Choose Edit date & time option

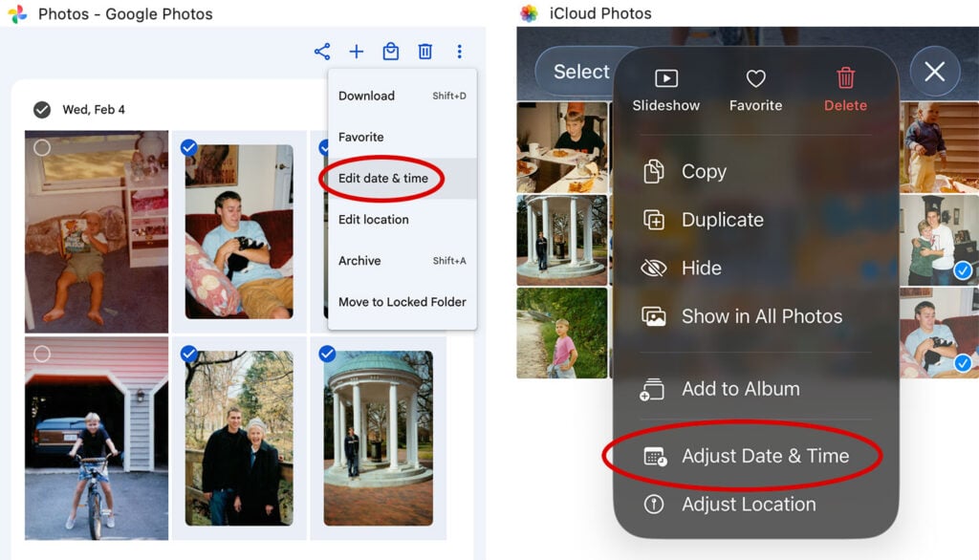(x=402, y=178)
